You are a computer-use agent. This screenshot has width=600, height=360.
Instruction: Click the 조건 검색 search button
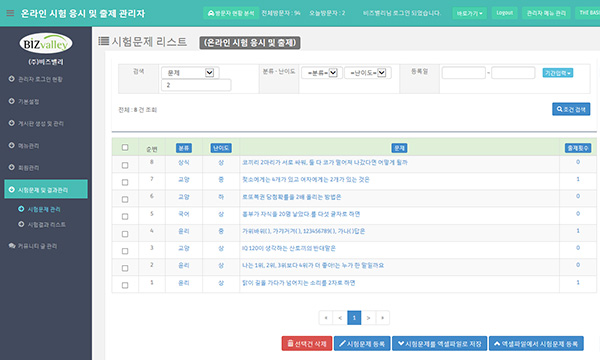(x=571, y=109)
